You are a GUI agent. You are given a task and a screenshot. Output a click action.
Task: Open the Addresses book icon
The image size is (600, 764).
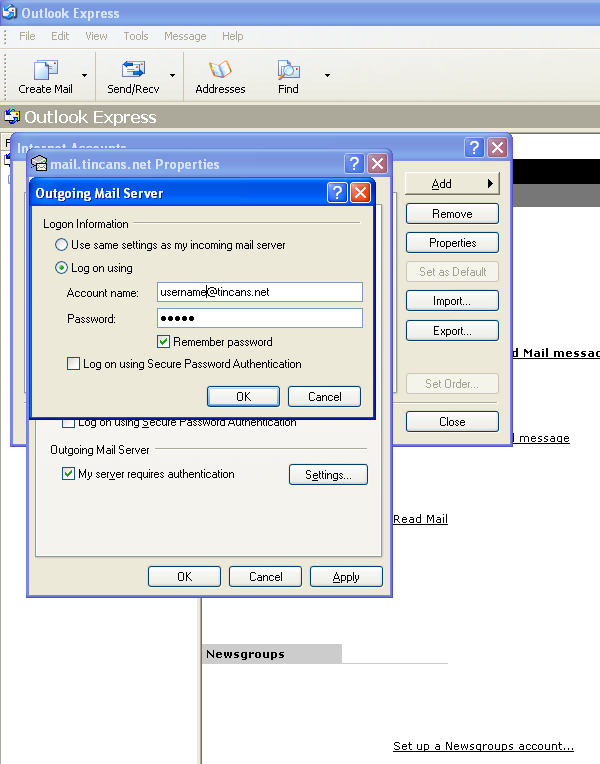coord(220,70)
